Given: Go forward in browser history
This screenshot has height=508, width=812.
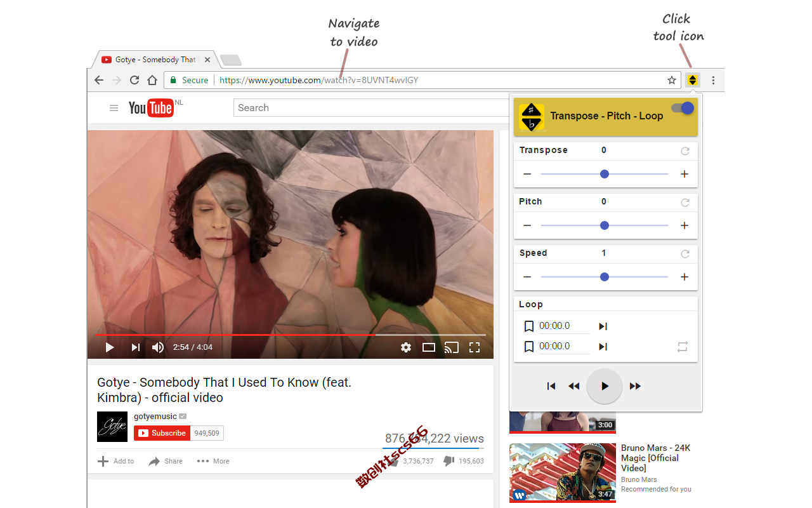Looking at the screenshot, I should pos(117,80).
